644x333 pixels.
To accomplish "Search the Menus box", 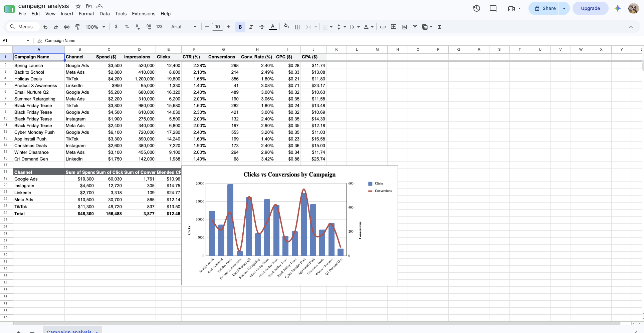I will pos(22,27).
